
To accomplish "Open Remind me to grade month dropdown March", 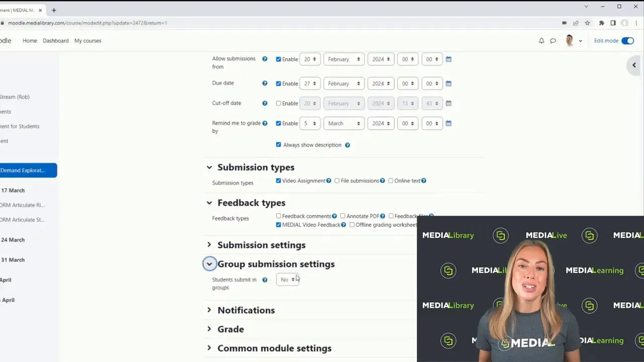I will (344, 123).
